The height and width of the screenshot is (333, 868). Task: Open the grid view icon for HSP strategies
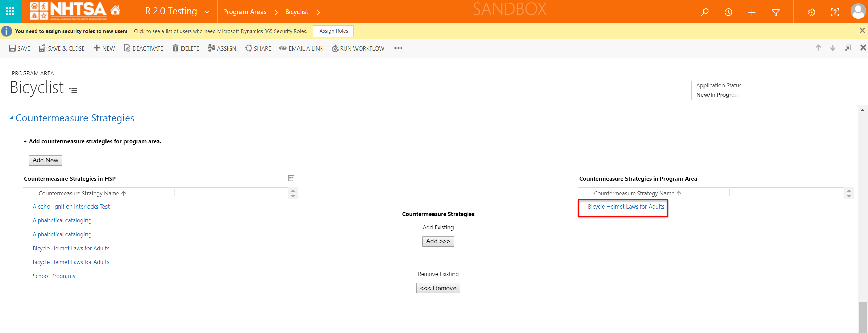(291, 178)
